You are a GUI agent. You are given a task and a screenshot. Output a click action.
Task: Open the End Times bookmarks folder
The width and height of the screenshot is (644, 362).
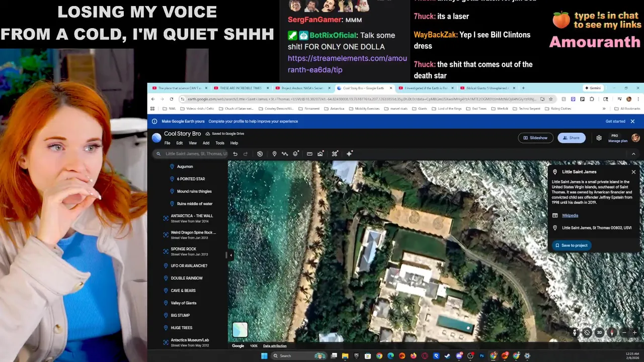click(475, 109)
